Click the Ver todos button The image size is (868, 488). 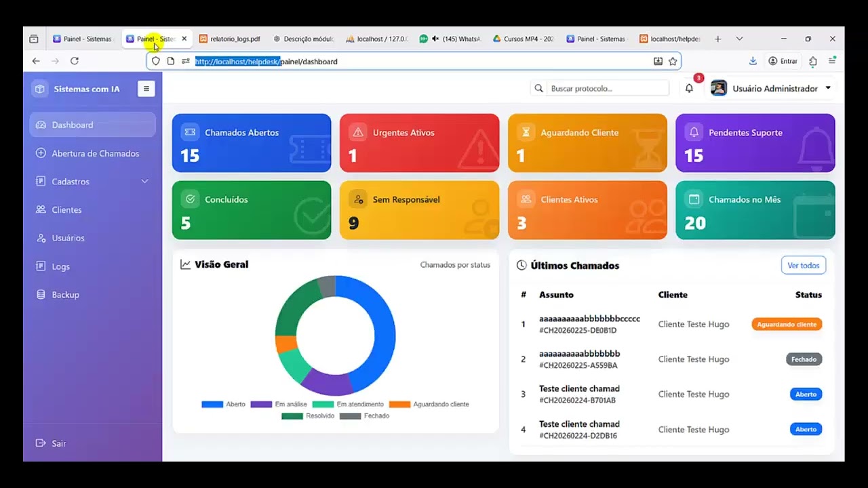(x=804, y=265)
